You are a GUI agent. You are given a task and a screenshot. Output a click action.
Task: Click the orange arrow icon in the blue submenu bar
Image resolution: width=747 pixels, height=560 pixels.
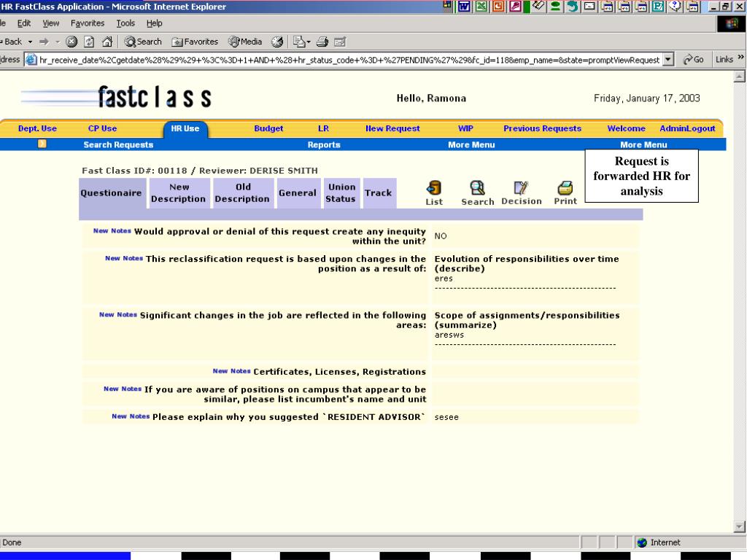42,144
